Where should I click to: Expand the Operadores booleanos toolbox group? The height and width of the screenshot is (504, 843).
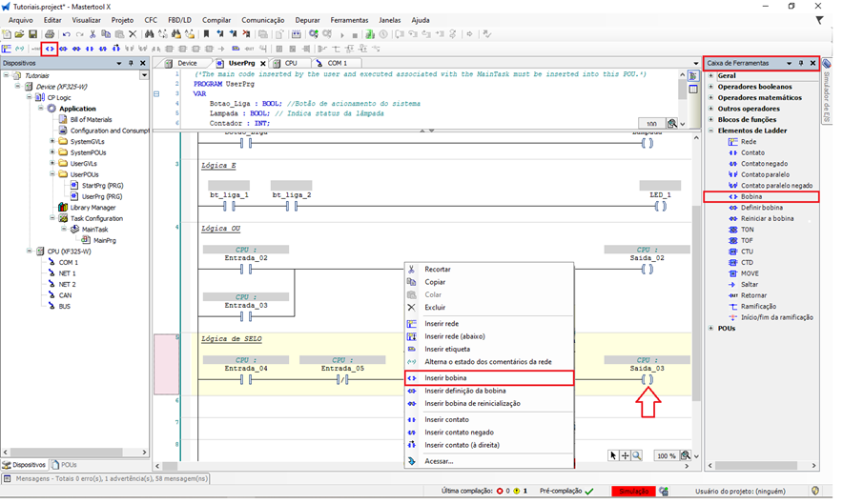click(711, 87)
